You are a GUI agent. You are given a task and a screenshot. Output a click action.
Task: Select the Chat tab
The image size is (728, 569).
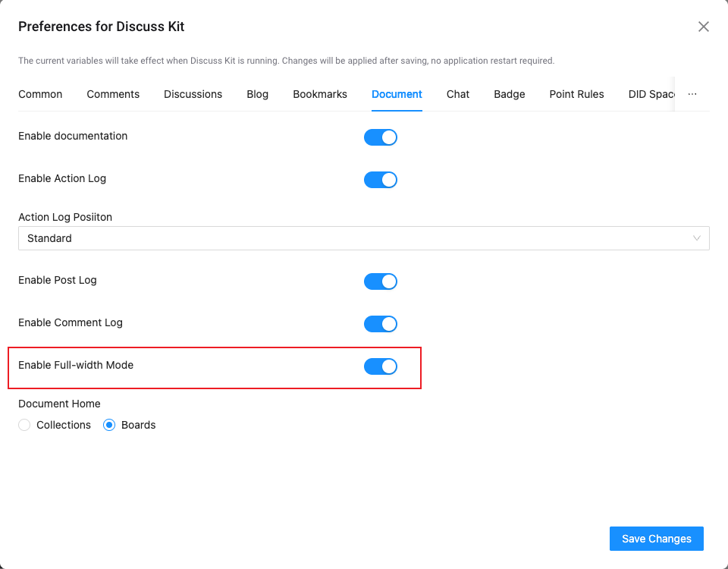458,94
